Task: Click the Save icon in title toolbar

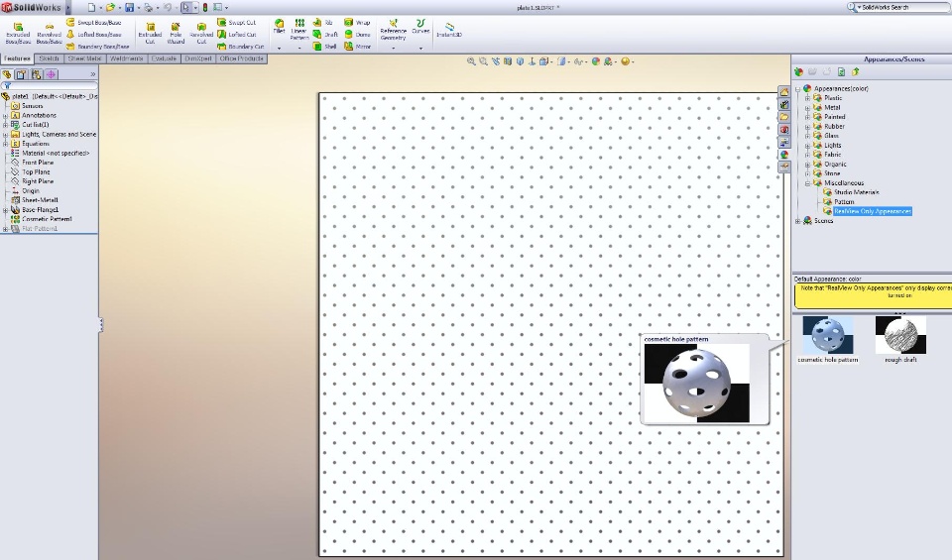Action: pyautogui.click(x=129, y=7)
